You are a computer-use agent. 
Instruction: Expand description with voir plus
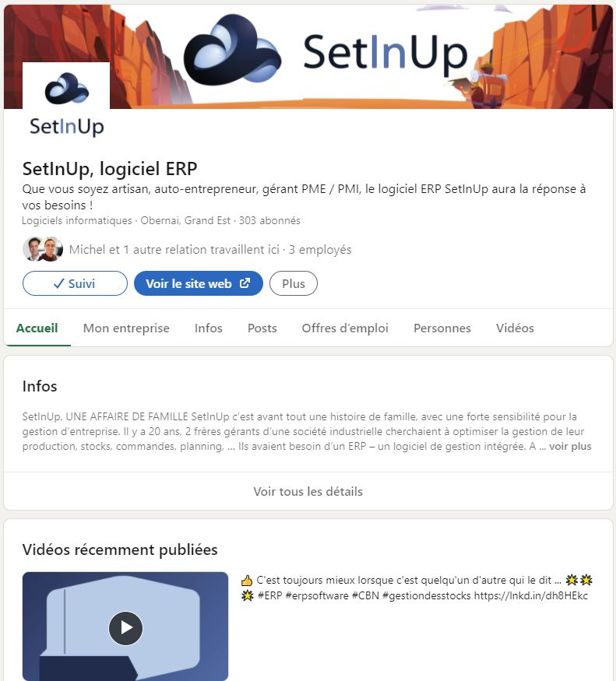pyautogui.click(x=570, y=447)
